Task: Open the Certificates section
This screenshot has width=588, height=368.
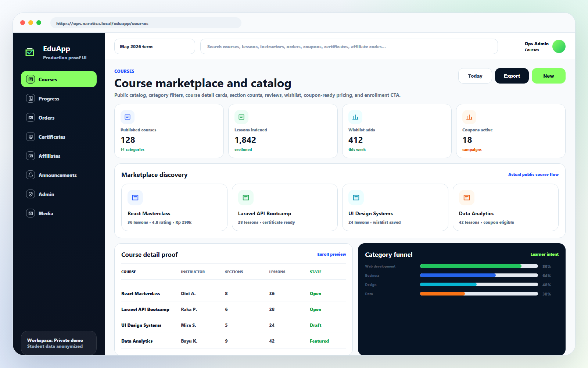Action: [x=59, y=137]
